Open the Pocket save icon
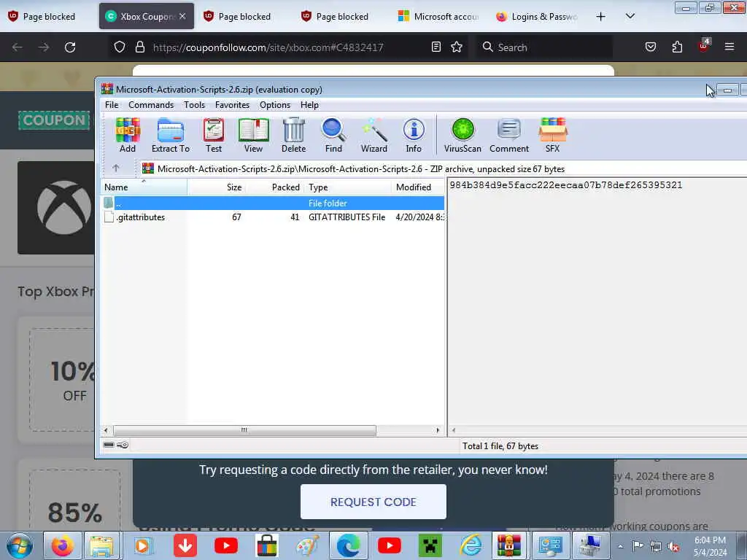 point(650,47)
